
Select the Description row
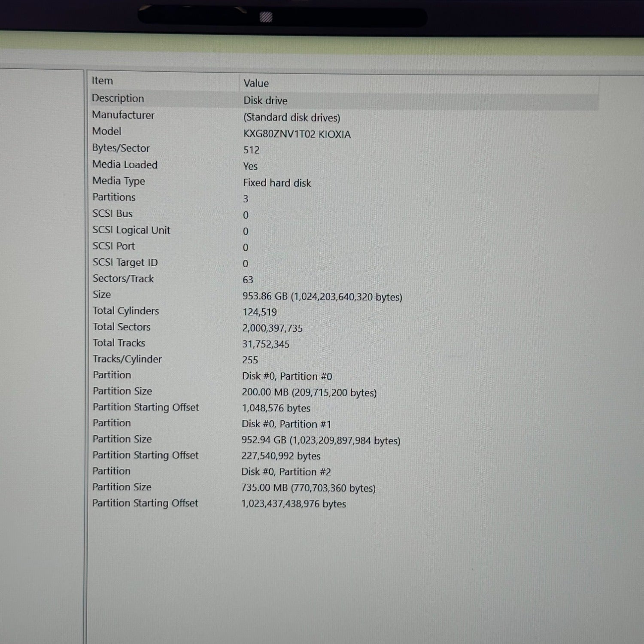pos(118,98)
